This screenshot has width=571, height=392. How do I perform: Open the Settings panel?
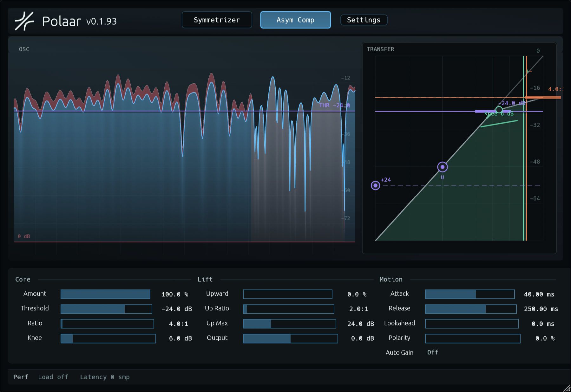[364, 20]
